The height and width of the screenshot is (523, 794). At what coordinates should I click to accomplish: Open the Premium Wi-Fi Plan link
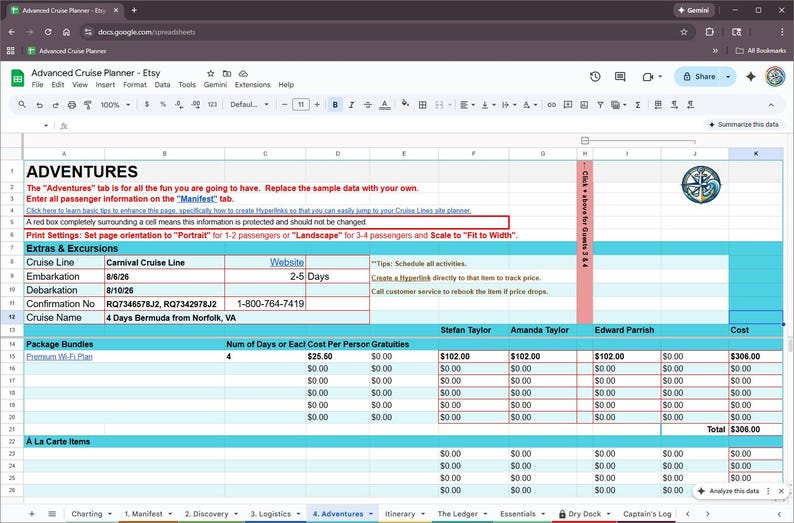59,356
